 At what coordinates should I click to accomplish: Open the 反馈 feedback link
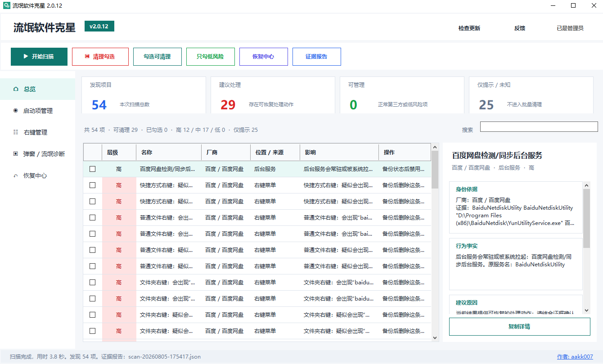pyautogui.click(x=520, y=28)
